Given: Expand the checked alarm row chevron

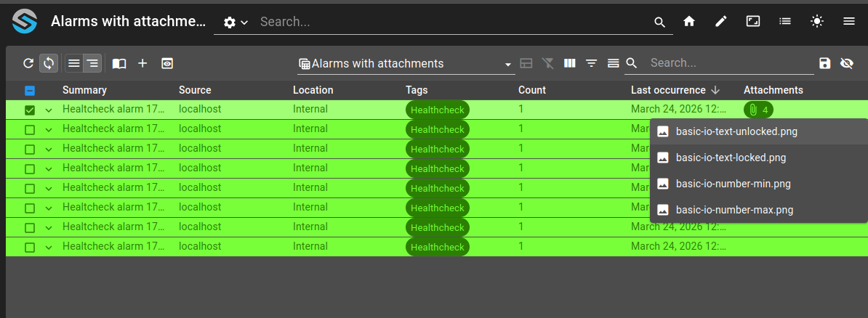Looking at the screenshot, I should click(x=49, y=110).
